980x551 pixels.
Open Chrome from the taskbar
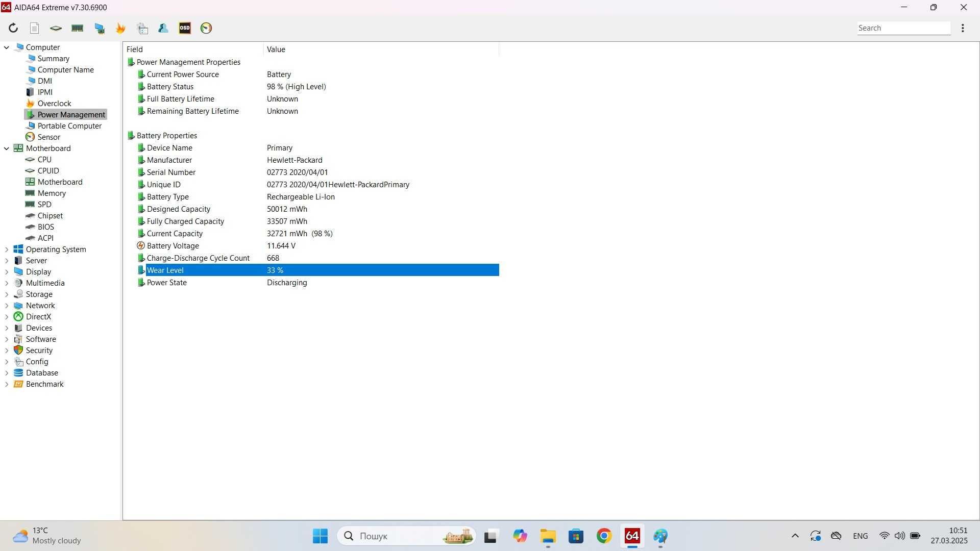point(604,536)
